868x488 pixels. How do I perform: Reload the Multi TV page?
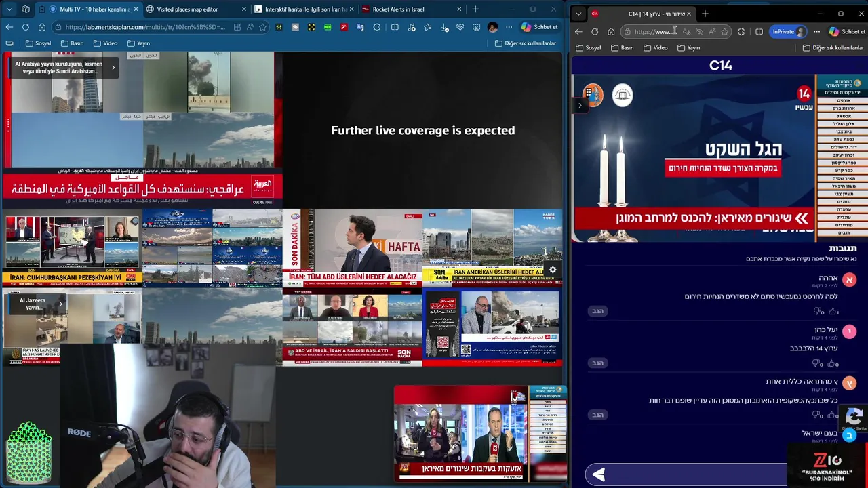click(x=26, y=27)
